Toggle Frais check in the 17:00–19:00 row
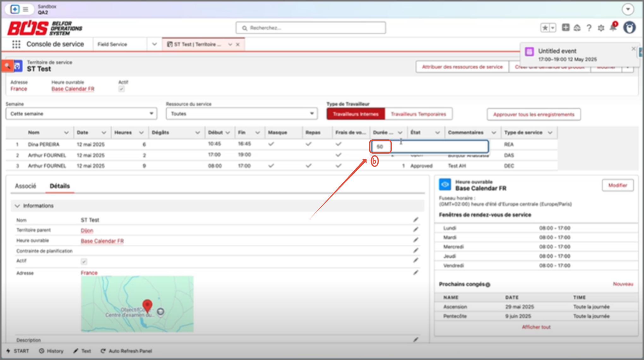The image size is (644, 360). (x=338, y=155)
